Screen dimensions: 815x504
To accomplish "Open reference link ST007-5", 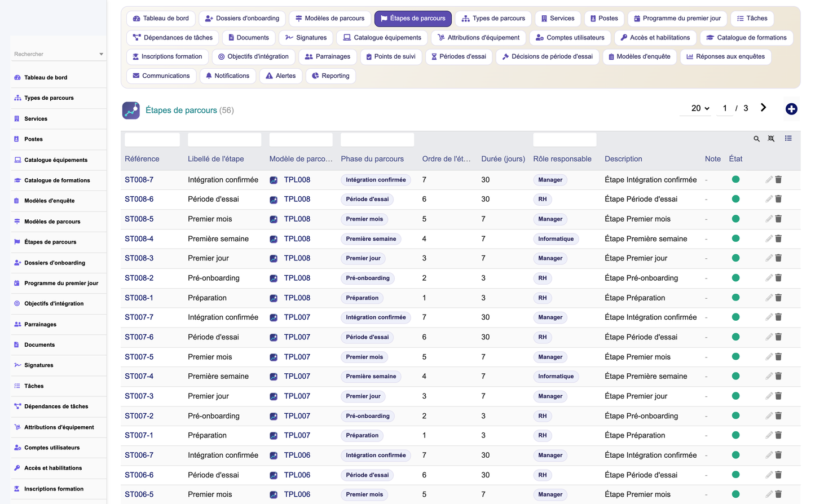I will pyautogui.click(x=139, y=357).
